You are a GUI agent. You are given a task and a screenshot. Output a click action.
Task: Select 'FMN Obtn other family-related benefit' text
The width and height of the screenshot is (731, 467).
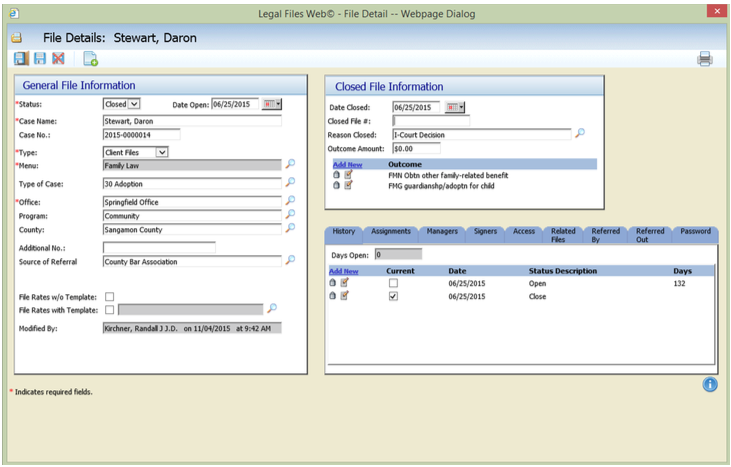click(x=448, y=175)
